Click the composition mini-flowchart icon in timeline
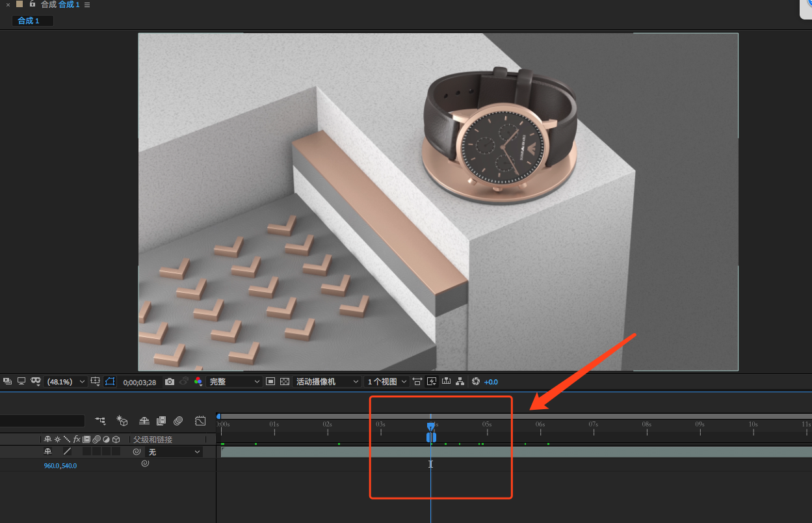812x523 pixels. (x=100, y=421)
